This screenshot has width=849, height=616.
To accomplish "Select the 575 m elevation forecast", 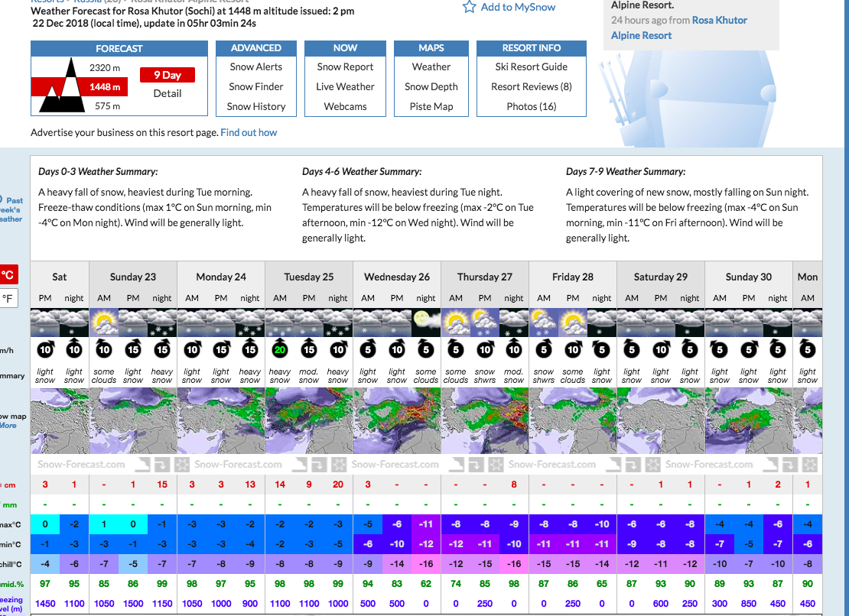I will click(x=107, y=106).
